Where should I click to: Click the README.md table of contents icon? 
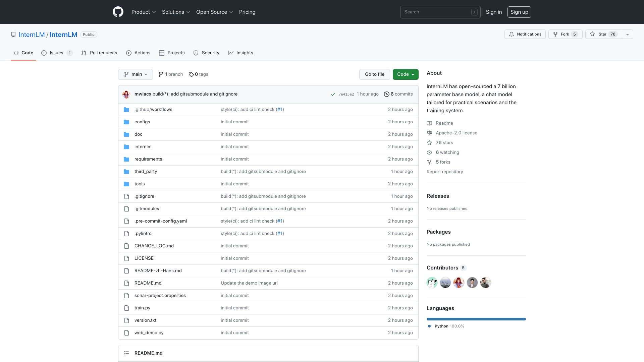126,353
